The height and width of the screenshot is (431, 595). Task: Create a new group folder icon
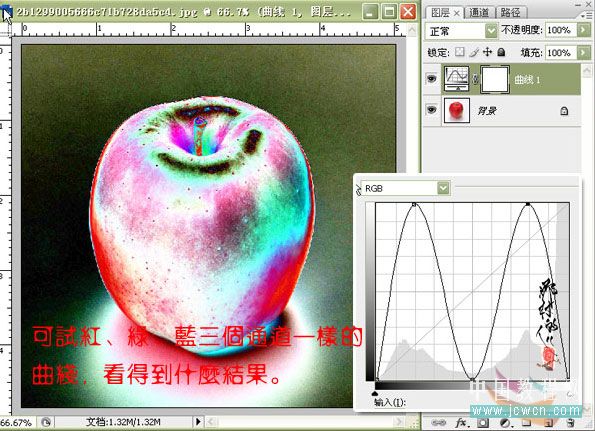(526, 423)
